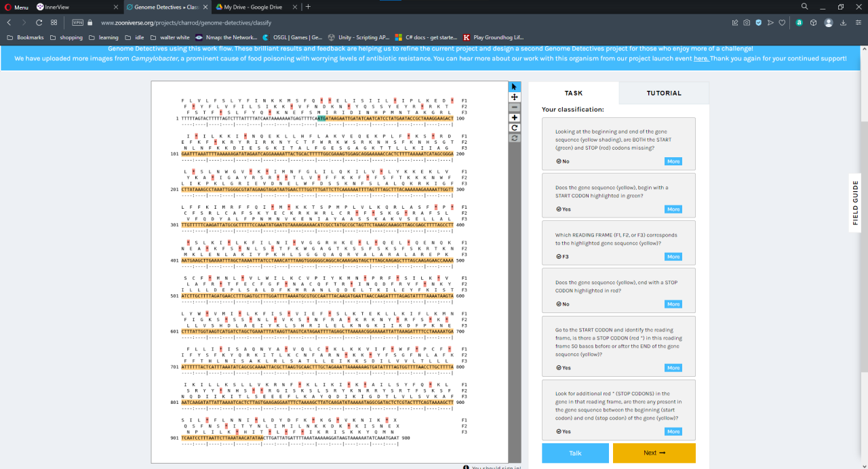Click the green ATG start codon highlight

[x=321, y=118]
